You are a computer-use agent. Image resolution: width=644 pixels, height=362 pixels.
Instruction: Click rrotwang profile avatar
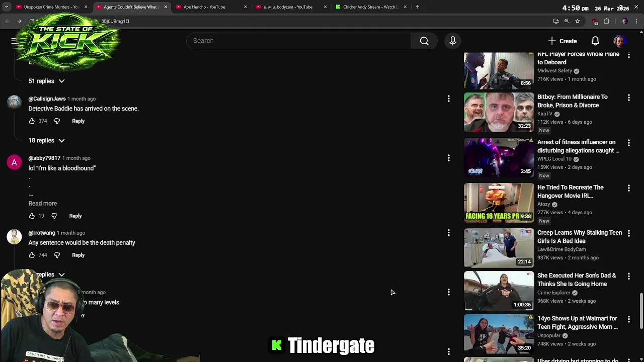(x=14, y=237)
